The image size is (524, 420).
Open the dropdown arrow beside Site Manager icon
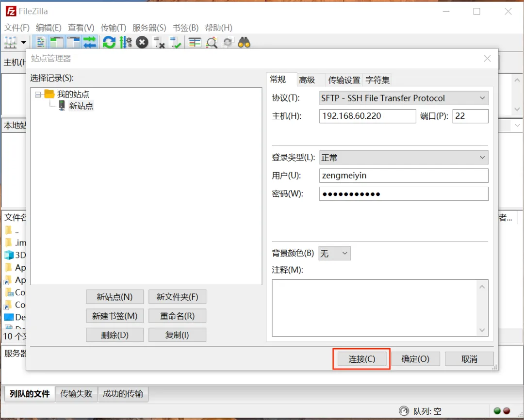(x=24, y=42)
